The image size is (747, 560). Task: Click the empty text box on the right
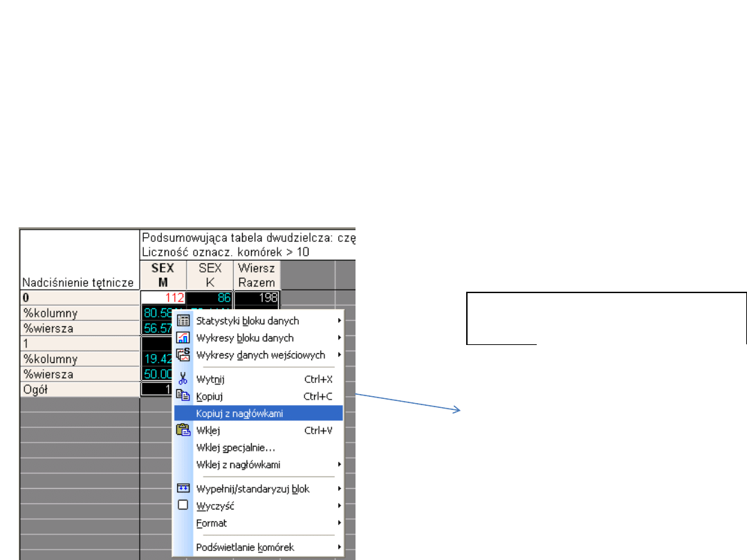(x=606, y=317)
